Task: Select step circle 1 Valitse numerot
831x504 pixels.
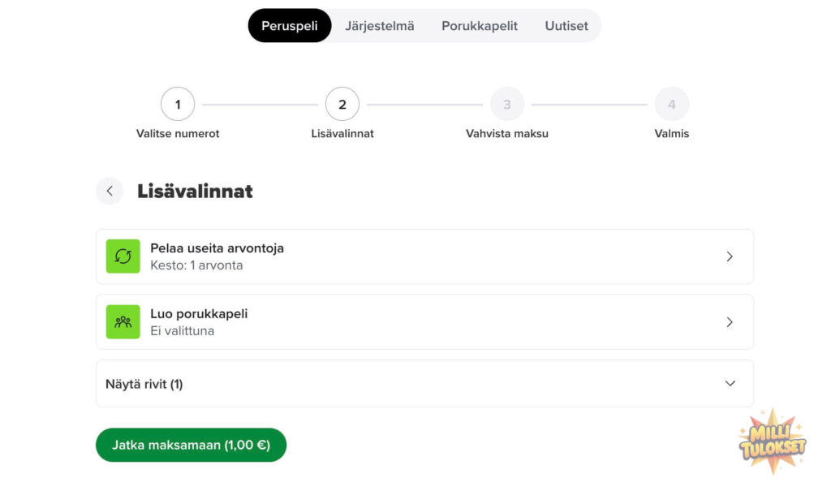Action: click(178, 104)
